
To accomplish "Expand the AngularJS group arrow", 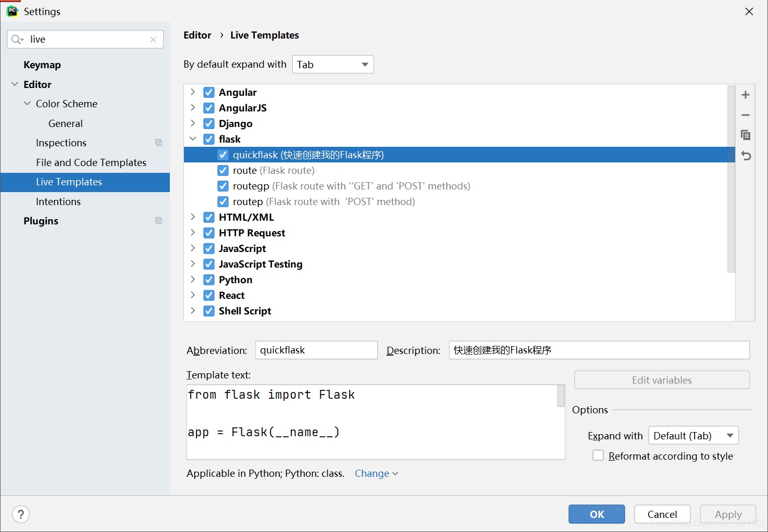I will click(x=193, y=108).
